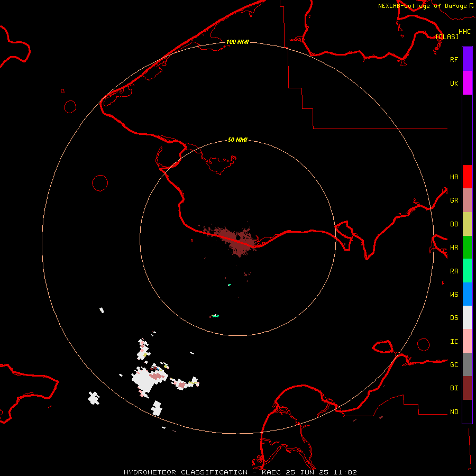Click the purple RF color swatch
Screen dimensions: 476x476
[467, 59]
